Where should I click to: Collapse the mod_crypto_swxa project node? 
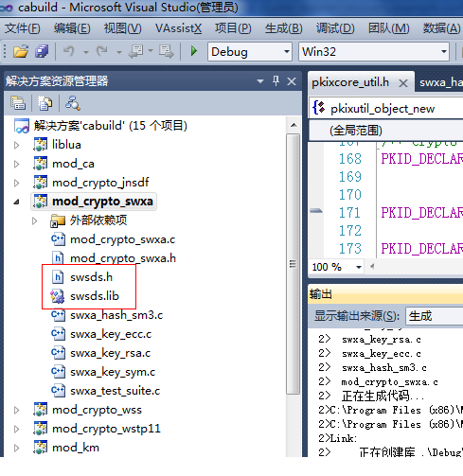(16, 202)
